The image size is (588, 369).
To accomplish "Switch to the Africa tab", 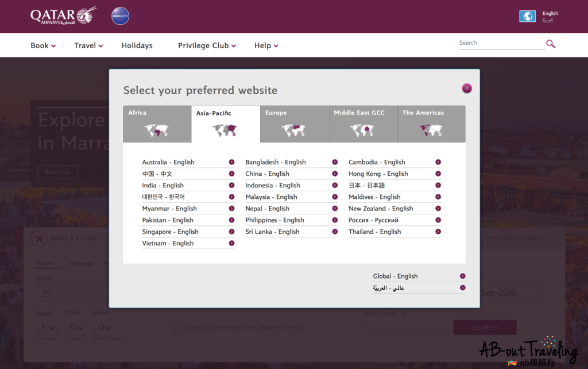I will coord(157,124).
